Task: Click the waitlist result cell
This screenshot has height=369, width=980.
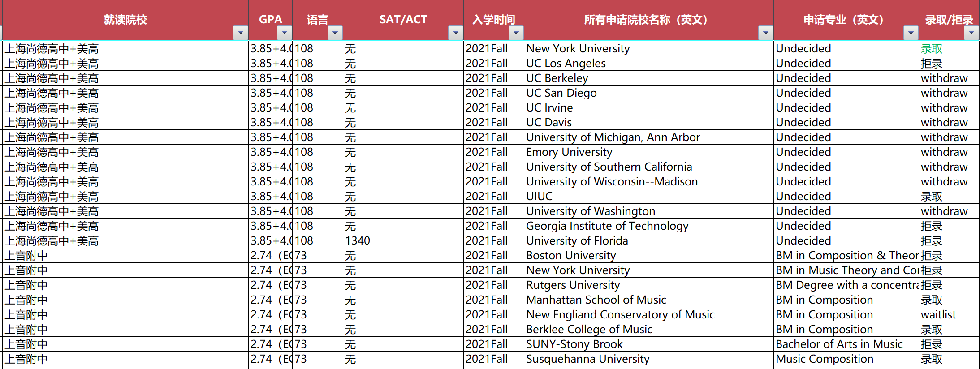Action: point(949,315)
